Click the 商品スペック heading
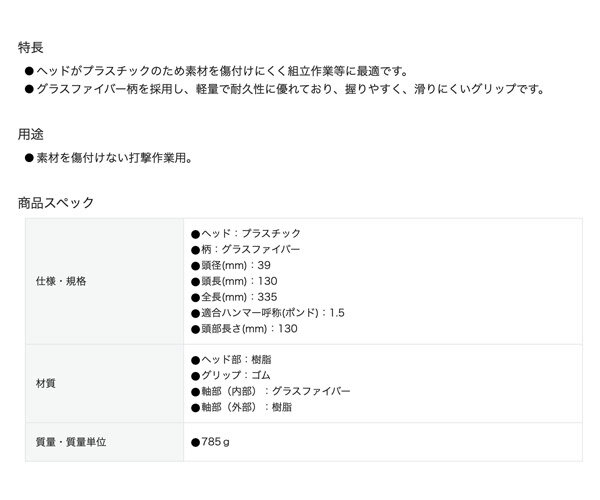This screenshot has height=500, width=600. (56, 202)
